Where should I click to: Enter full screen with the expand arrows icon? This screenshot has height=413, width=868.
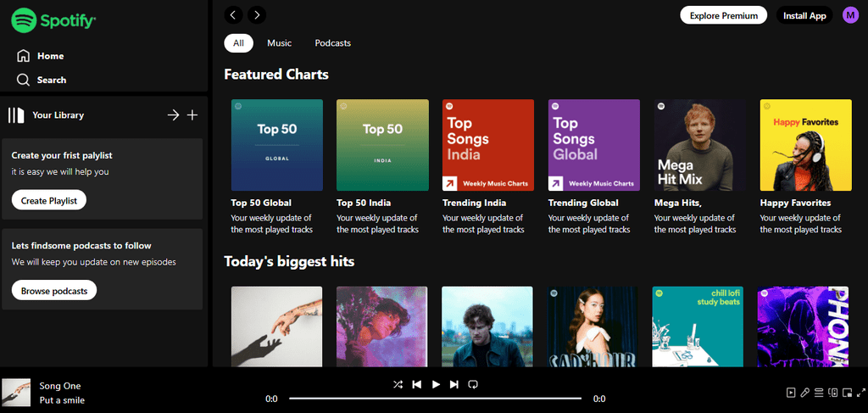point(860,393)
